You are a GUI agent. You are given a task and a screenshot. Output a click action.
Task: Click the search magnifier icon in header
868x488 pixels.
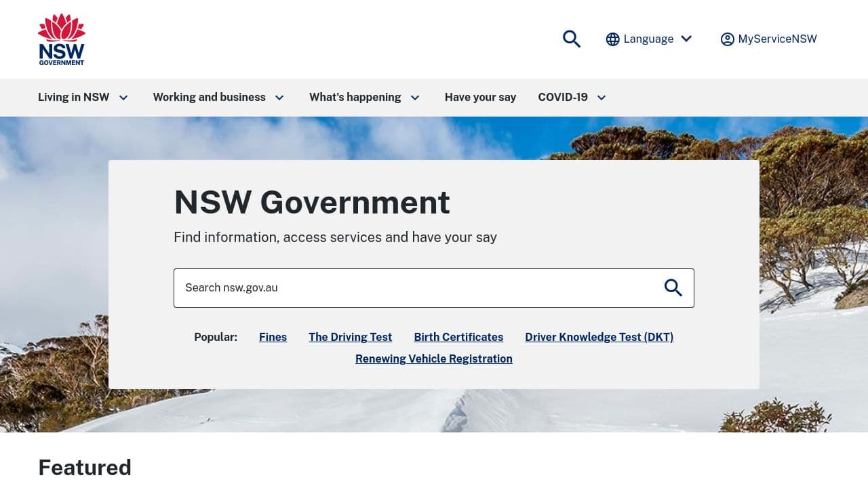tap(571, 39)
